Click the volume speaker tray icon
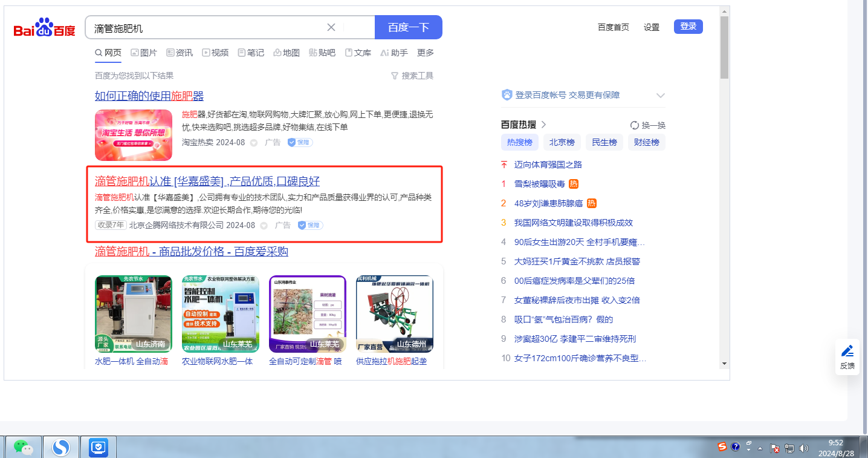Image resolution: width=868 pixels, height=458 pixels. pos(803,448)
